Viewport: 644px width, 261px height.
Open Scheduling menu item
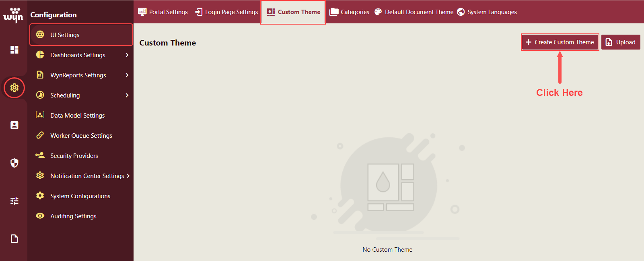pyautogui.click(x=81, y=95)
